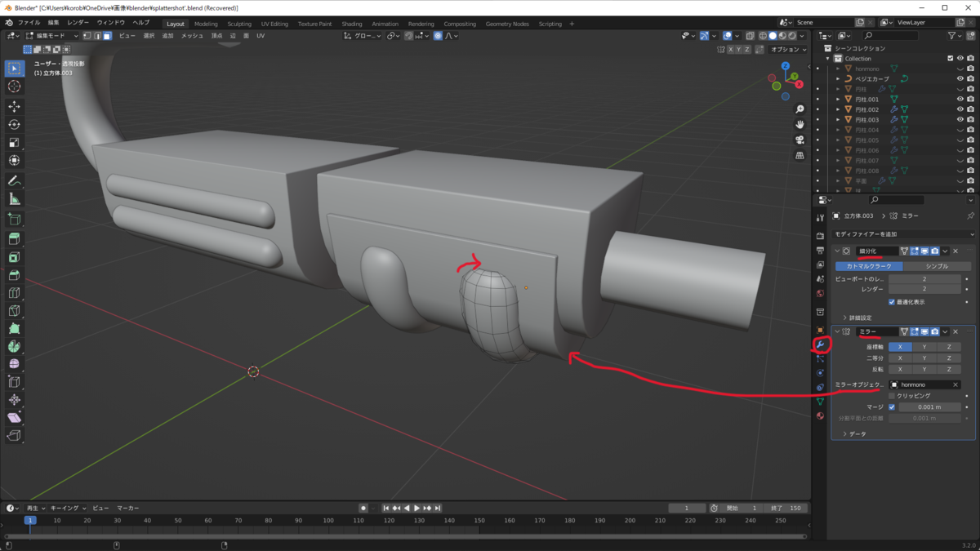Click the レンダー level value field
980x551 pixels.
(x=924, y=289)
